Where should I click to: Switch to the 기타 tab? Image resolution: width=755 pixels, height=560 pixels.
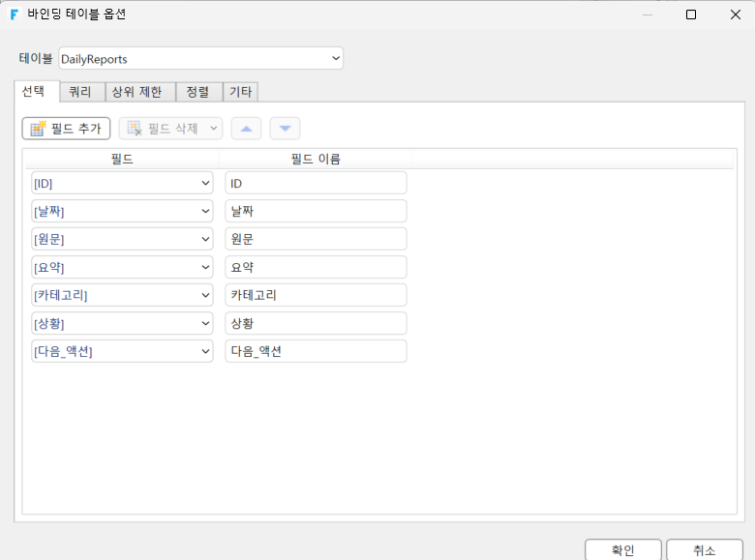(241, 92)
